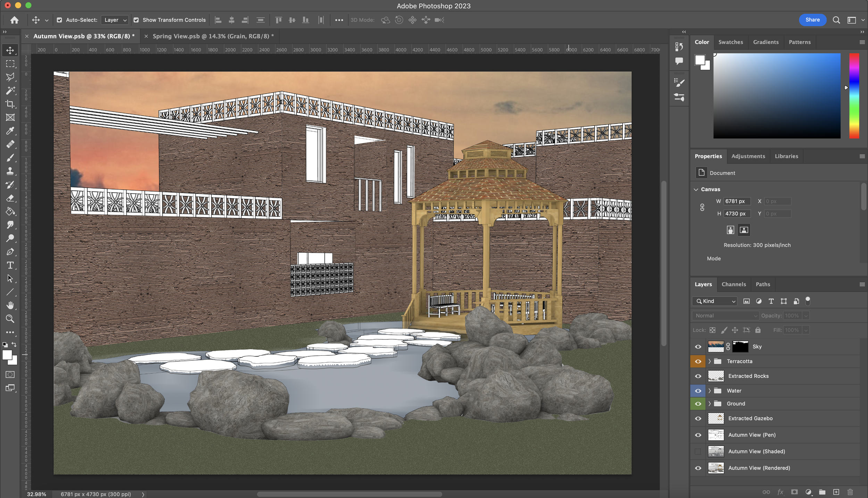Viewport: 868px width, 498px height.
Task: Open the more align options ellipsis
Action: (x=339, y=20)
